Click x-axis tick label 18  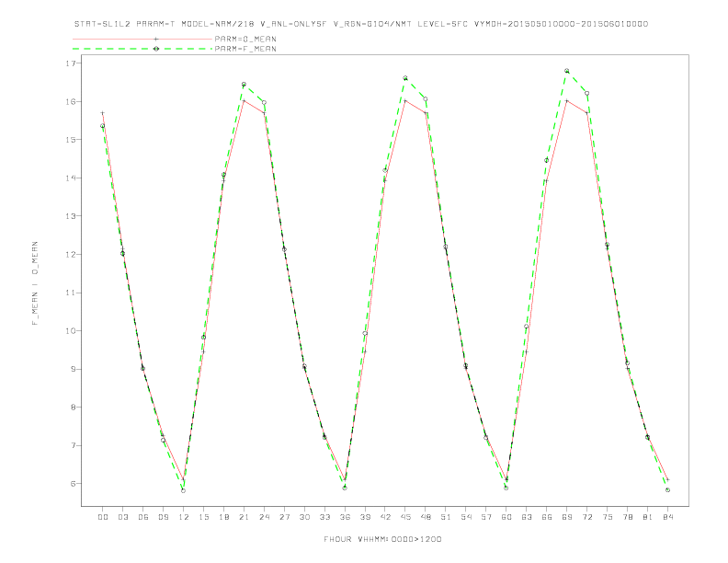pos(223,517)
